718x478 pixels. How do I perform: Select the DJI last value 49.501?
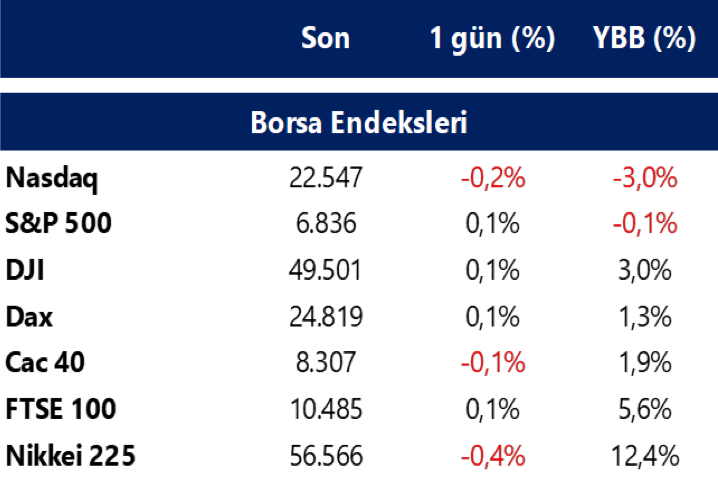coord(326,270)
